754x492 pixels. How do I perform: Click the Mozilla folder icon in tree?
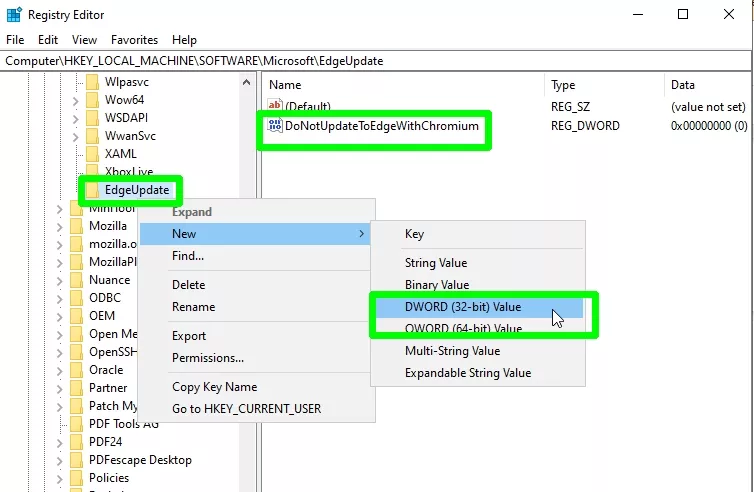point(76,226)
